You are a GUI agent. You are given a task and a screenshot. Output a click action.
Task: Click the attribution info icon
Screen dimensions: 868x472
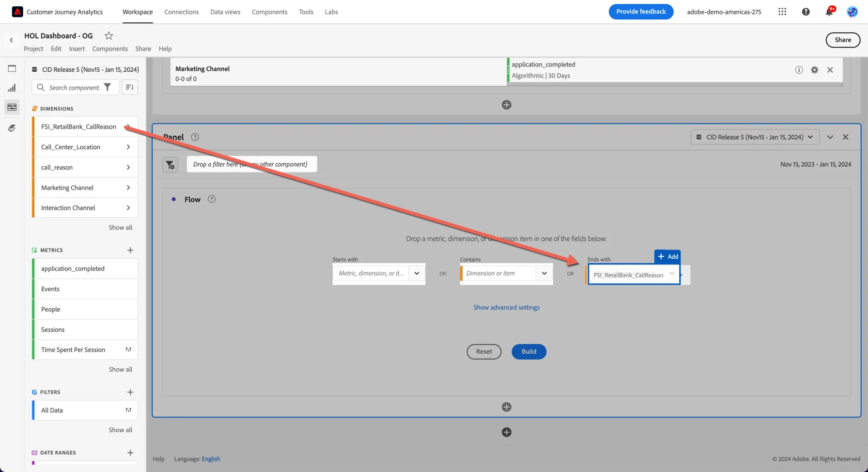(799, 70)
